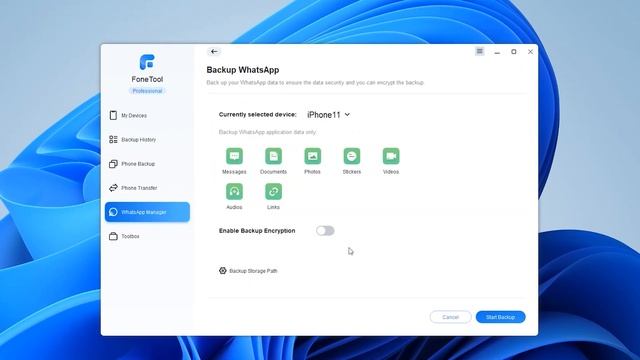Screen dimensions: 640x360
Task: Select the Videos backup icon
Action: pyautogui.click(x=391, y=156)
